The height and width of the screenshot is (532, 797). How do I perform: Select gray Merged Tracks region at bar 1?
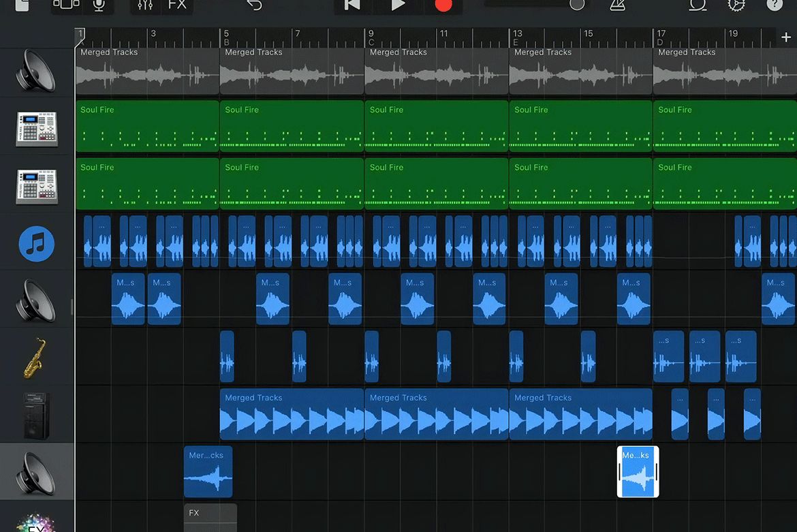[x=147, y=71]
